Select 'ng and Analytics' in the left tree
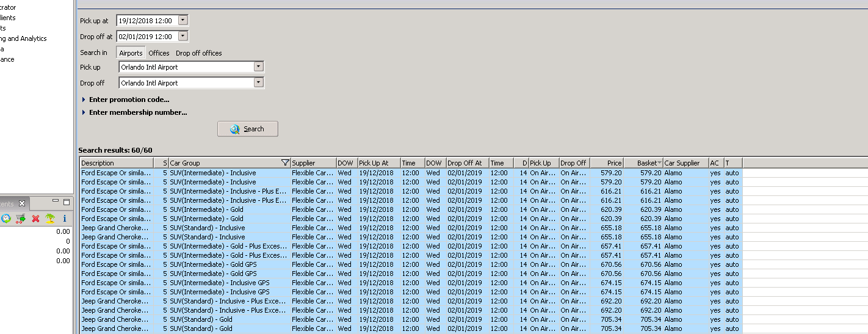 (23, 38)
